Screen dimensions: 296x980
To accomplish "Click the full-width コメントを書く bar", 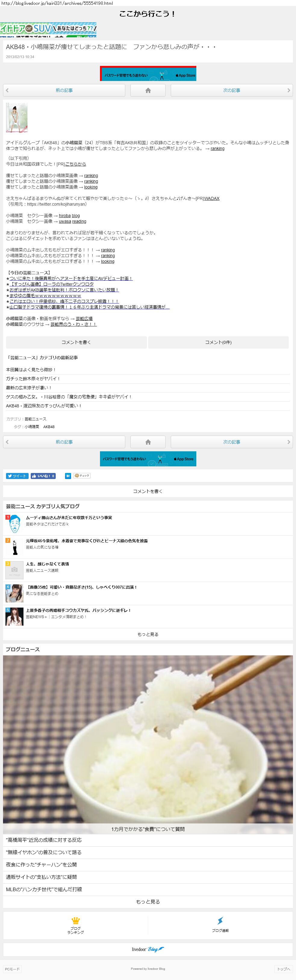I will pos(148,491).
